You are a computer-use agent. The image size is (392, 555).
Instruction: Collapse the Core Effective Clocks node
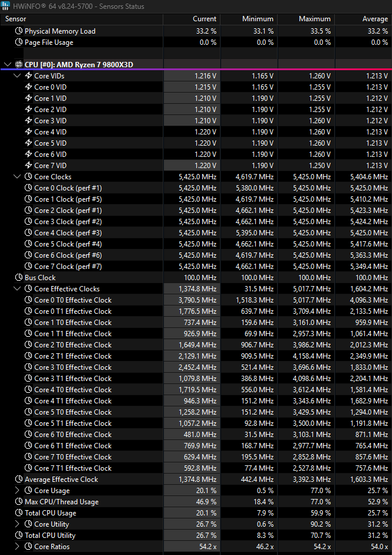[17, 289]
